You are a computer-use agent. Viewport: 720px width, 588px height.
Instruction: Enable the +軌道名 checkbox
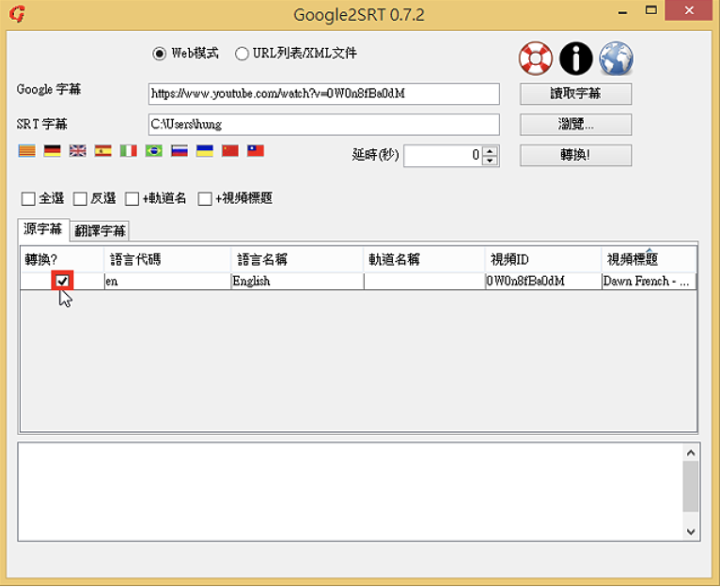[x=133, y=199]
